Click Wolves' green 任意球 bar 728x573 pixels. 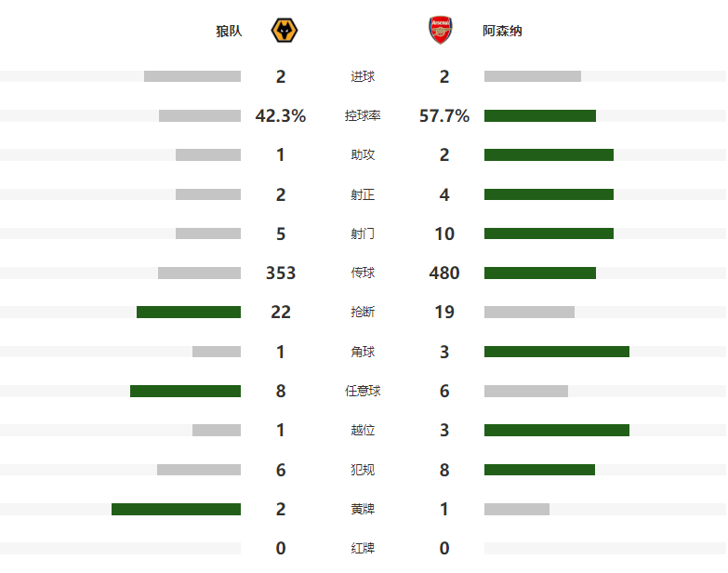pyautogui.click(x=185, y=391)
